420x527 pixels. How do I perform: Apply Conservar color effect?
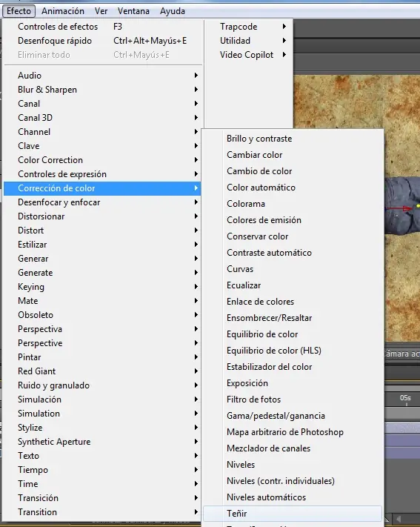pos(293,236)
